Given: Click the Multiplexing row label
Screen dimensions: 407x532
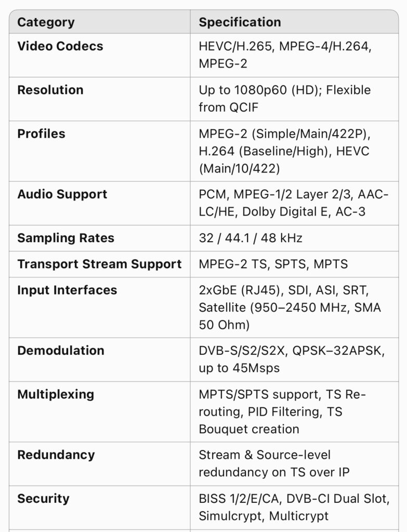Looking at the screenshot, I should pos(56,394).
